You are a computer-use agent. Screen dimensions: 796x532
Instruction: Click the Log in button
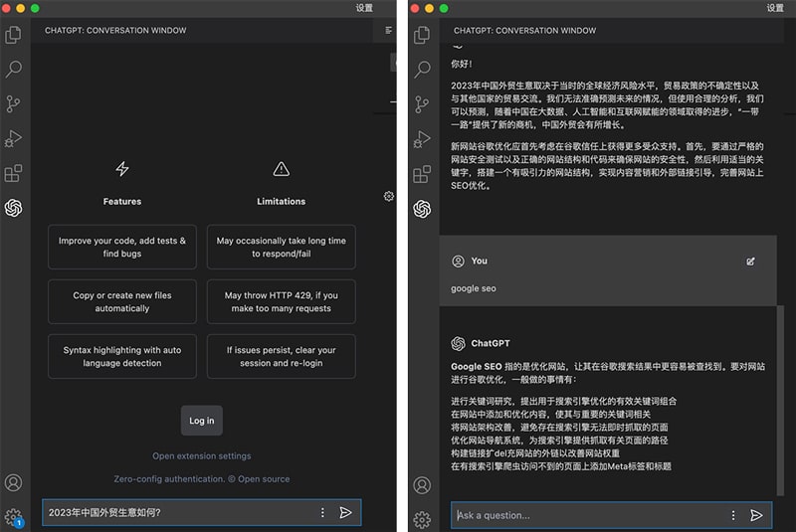[x=202, y=421]
